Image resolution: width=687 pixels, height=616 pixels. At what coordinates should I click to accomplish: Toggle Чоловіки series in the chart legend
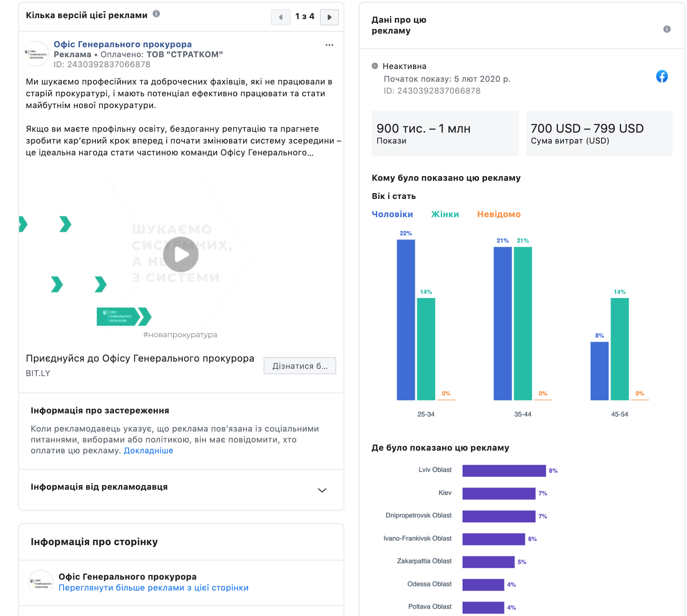pos(392,214)
